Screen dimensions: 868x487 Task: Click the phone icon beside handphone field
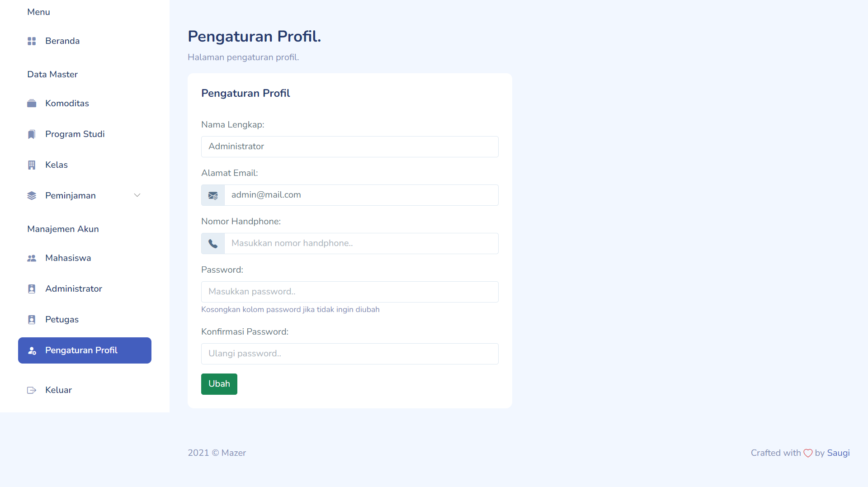tap(213, 244)
